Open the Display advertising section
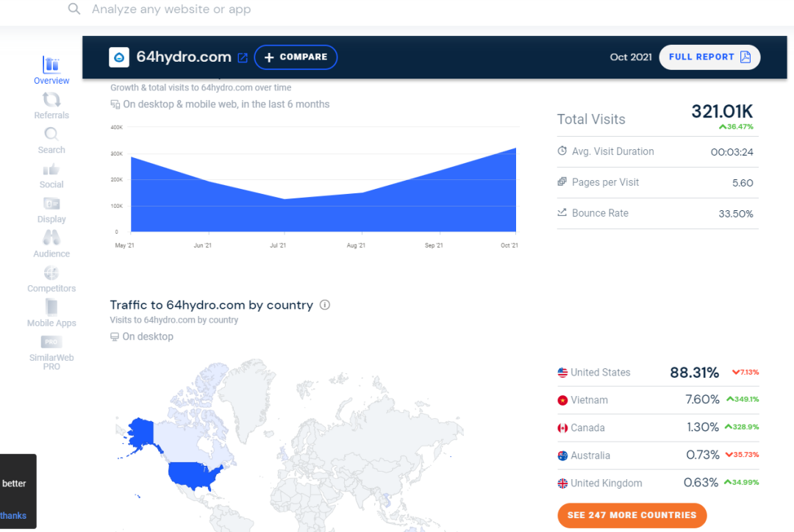This screenshot has width=794, height=532. point(51,209)
